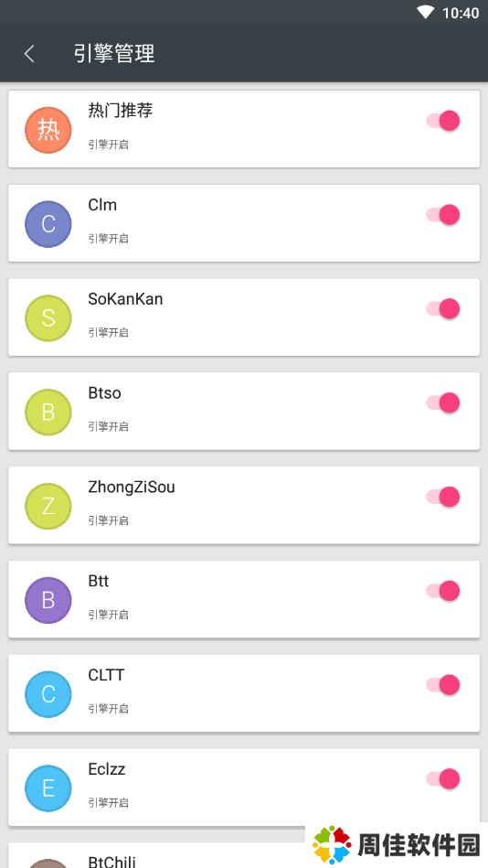Tap the orange 热 avatar icon

pos(48,130)
